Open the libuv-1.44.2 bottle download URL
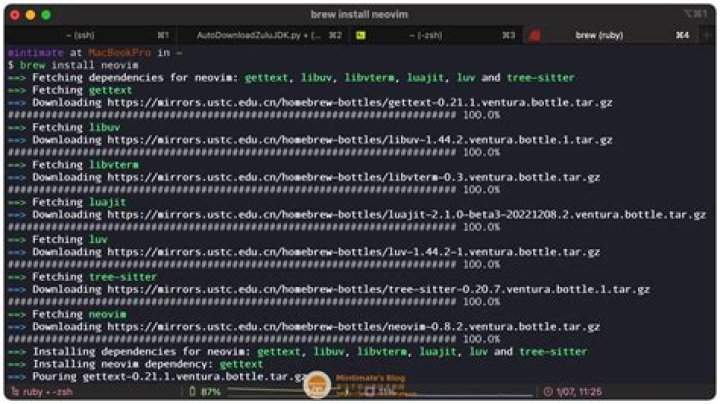 point(360,140)
